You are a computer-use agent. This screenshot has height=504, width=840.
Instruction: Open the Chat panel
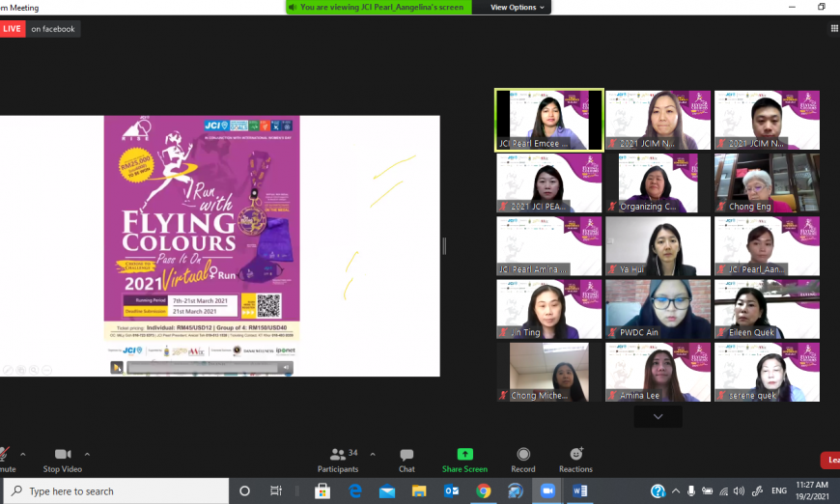point(406,460)
